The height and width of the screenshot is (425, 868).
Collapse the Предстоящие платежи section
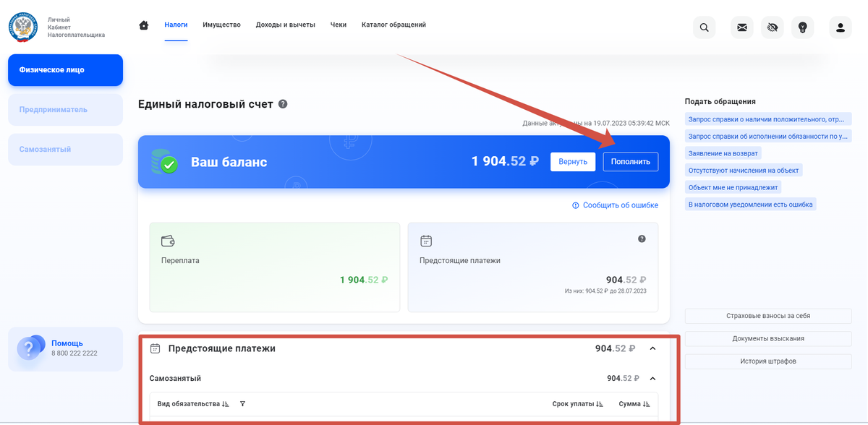(x=652, y=348)
